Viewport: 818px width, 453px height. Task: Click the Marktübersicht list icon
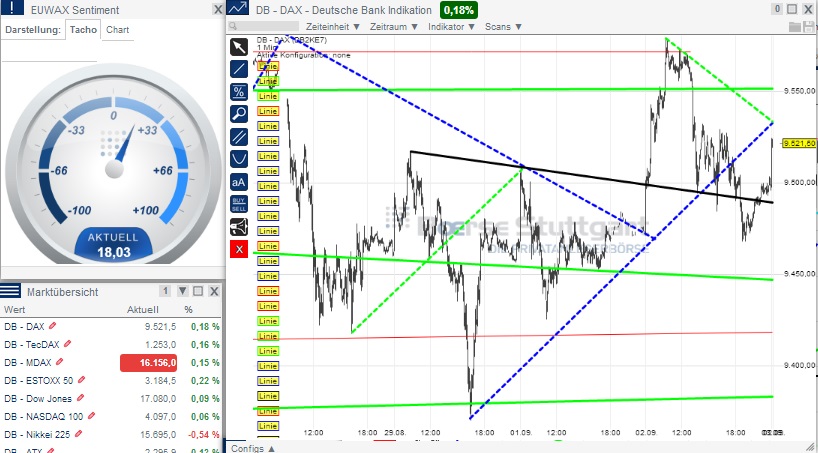(10, 291)
